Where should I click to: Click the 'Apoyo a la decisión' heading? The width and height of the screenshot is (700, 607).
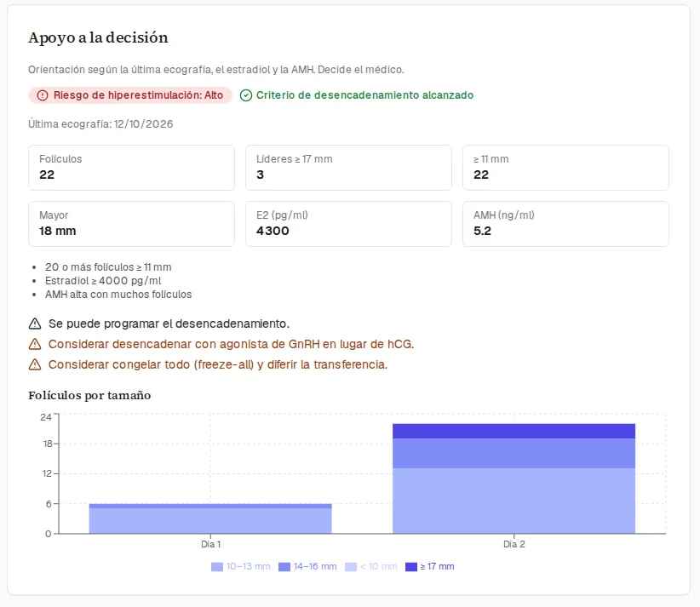click(x=98, y=38)
